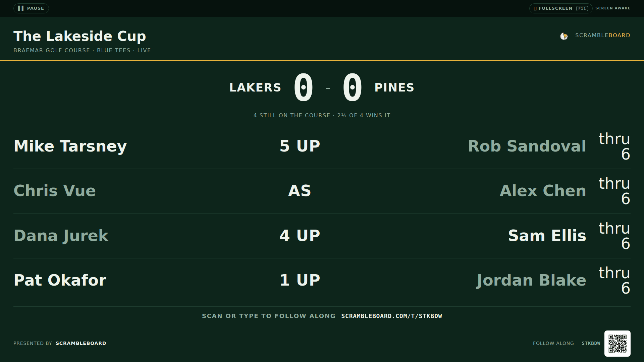This screenshot has height=362, width=644.
Task: Select Chris Vue's name
Action: pyautogui.click(x=55, y=191)
